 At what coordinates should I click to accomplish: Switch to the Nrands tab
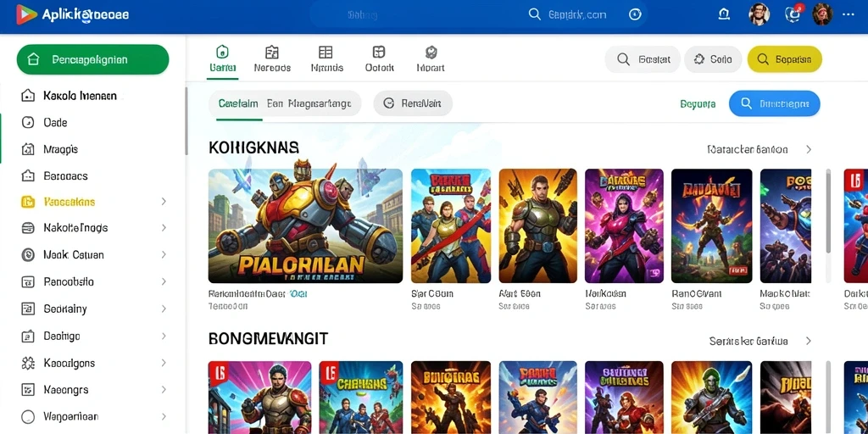pos(326,59)
